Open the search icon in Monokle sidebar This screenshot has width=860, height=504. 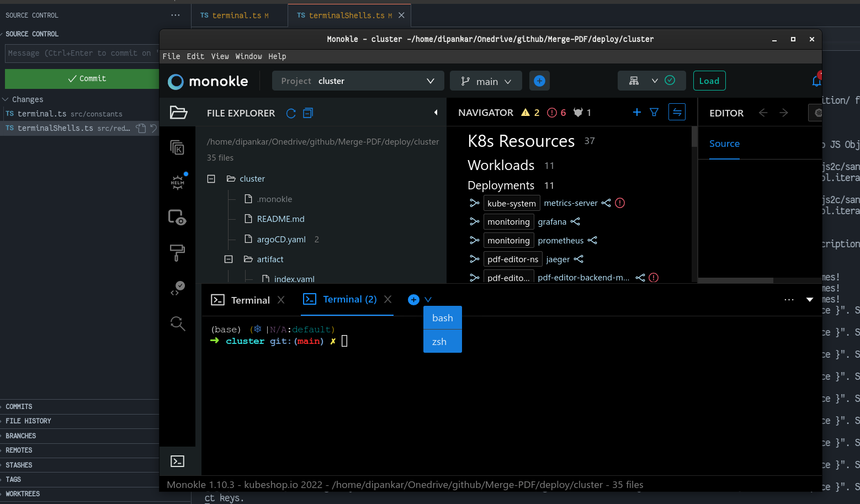178,323
